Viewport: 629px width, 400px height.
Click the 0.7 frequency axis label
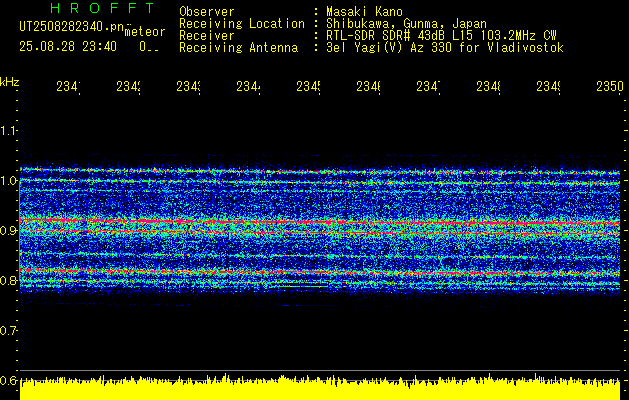pyautogui.click(x=8, y=330)
